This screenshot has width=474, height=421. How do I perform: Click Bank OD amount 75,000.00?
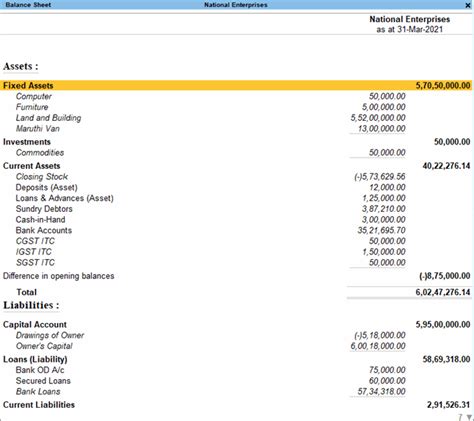387,370
